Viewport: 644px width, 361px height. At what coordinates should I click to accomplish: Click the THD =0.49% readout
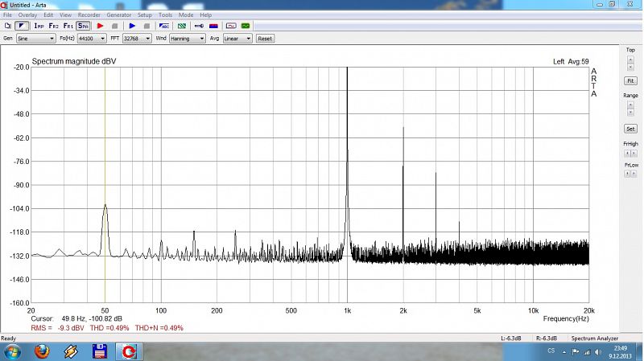click(109, 328)
